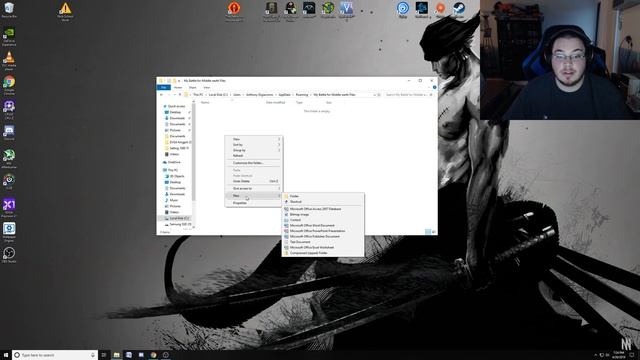Open the File ribbon tab
The image size is (640, 360).
coord(164,87)
